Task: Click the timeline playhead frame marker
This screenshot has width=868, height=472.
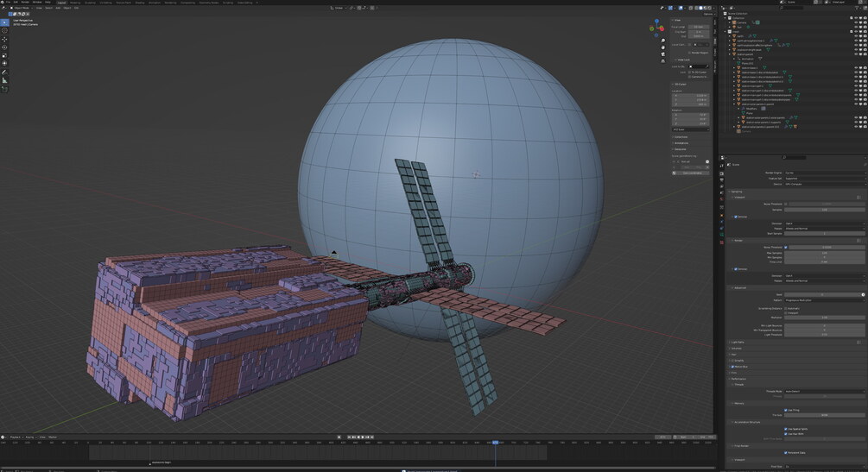Action: [x=496, y=443]
